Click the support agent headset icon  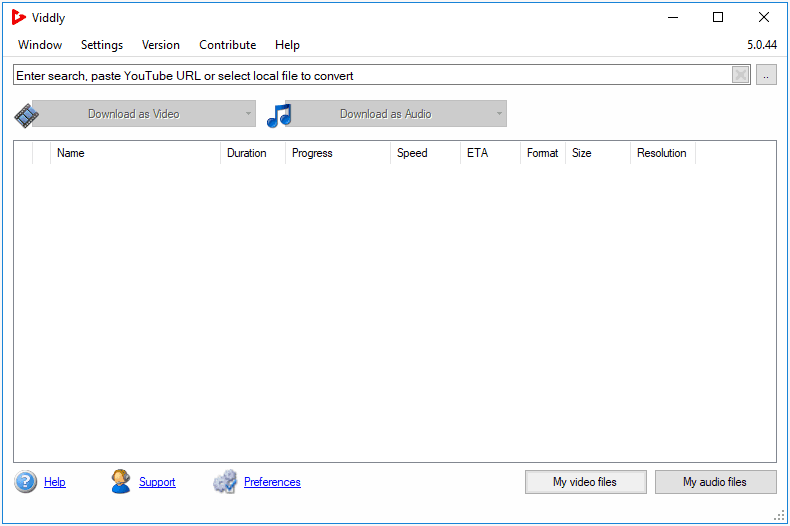coord(121,481)
